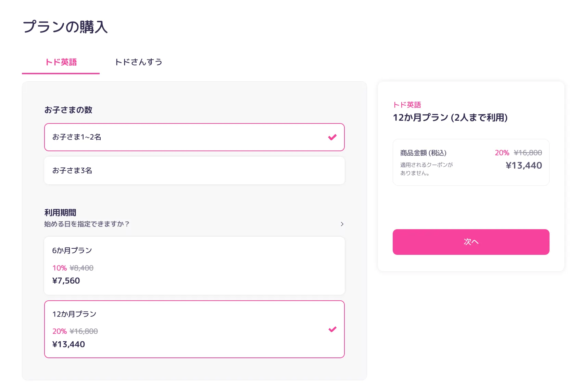Click the struck-through ¥8,400 original price
Viewport: 580px width, 392px height.
tap(81, 268)
